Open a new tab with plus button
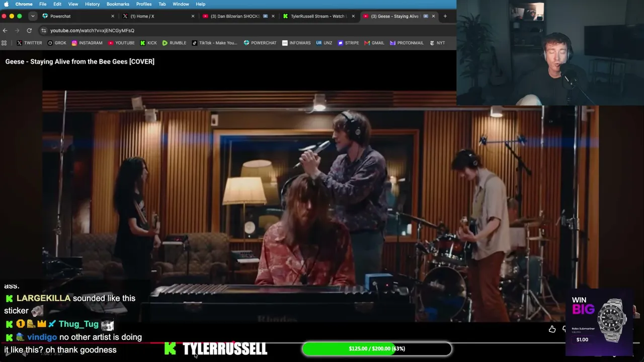This screenshot has width=644, height=362. coord(445,16)
